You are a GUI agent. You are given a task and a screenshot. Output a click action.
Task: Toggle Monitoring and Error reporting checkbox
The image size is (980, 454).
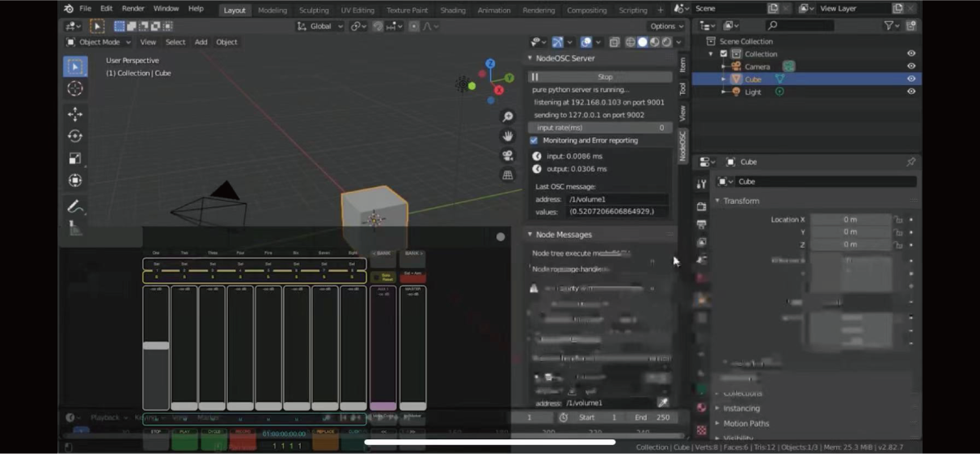coord(534,140)
